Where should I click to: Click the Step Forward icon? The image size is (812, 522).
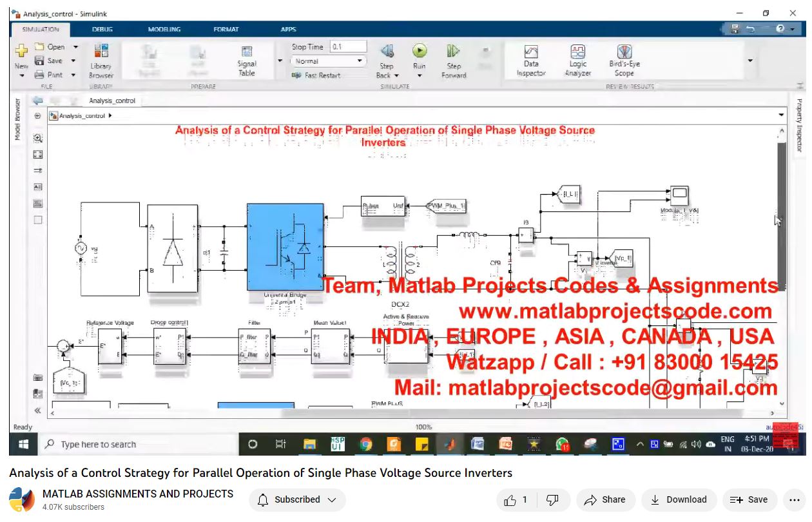[453, 51]
